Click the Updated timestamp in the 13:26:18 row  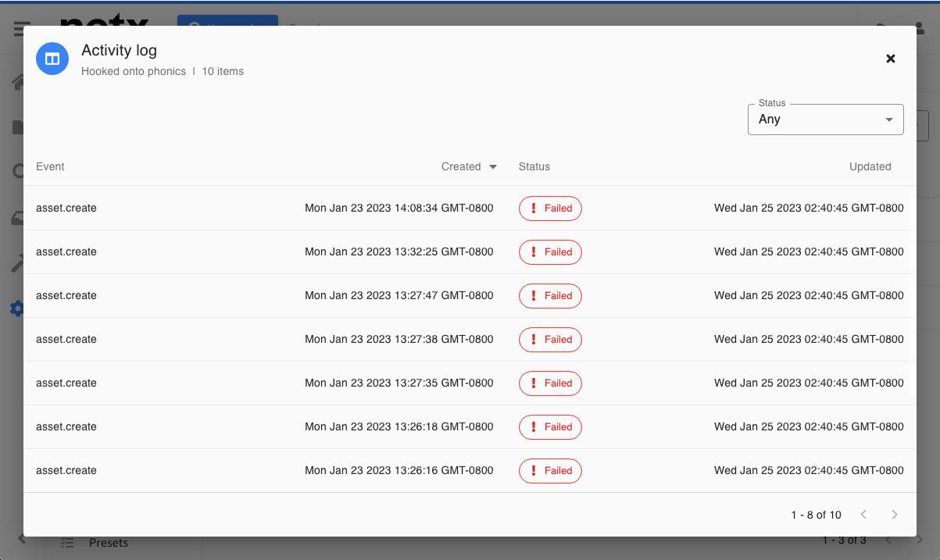point(809,427)
